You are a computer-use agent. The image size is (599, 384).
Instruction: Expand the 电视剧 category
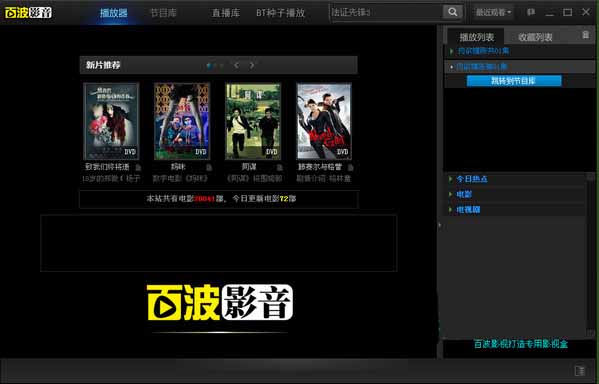tap(468, 209)
